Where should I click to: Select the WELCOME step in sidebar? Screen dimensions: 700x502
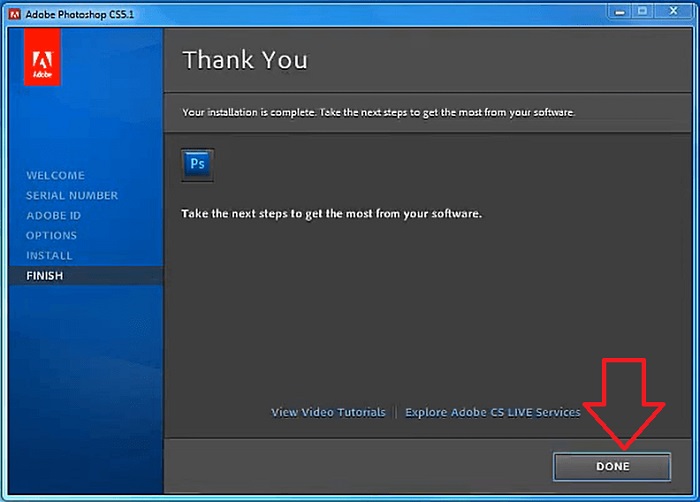pyautogui.click(x=55, y=176)
